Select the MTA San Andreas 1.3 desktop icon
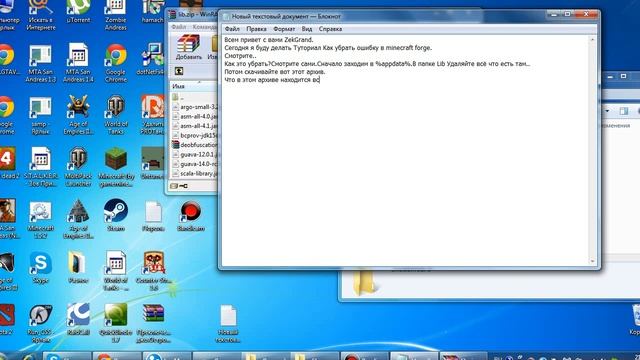Viewport: 640px width, 360px height. click(x=41, y=63)
